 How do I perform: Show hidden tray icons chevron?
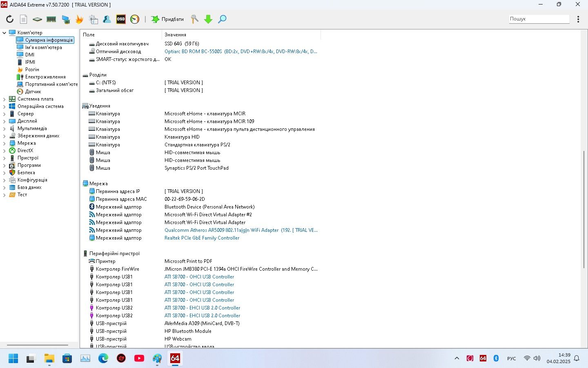click(x=457, y=358)
